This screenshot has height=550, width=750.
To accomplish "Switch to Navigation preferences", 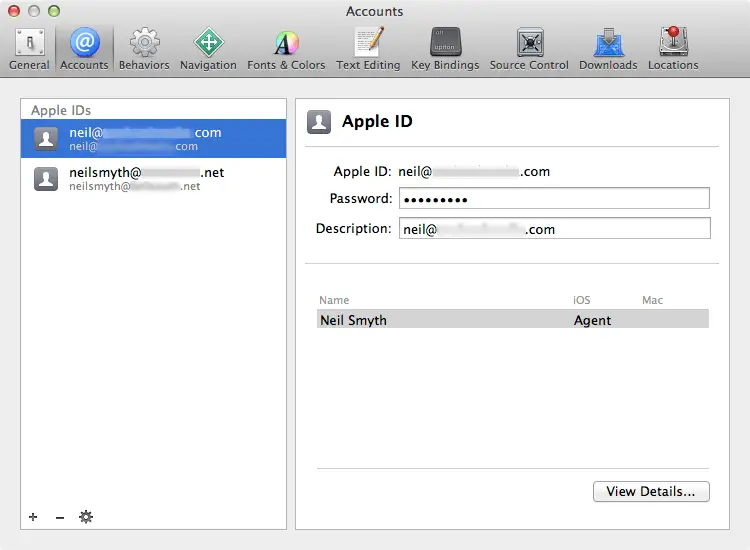I will [208, 49].
